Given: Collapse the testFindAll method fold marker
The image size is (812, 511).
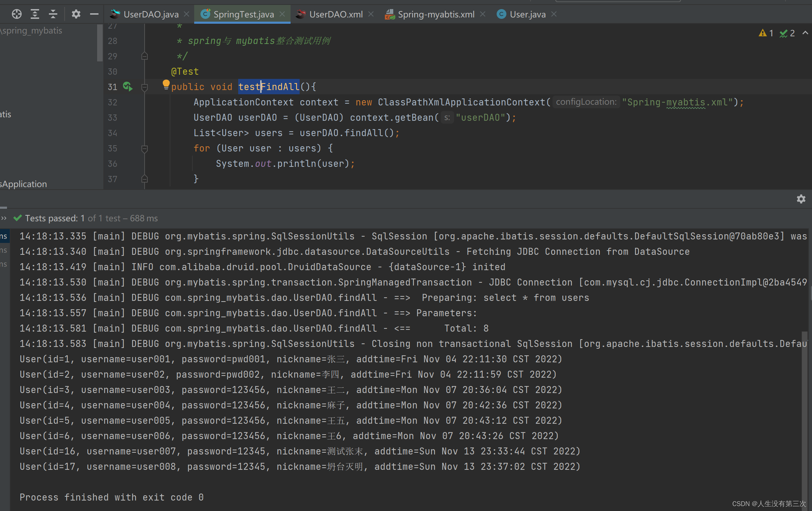Looking at the screenshot, I should tap(144, 87).
